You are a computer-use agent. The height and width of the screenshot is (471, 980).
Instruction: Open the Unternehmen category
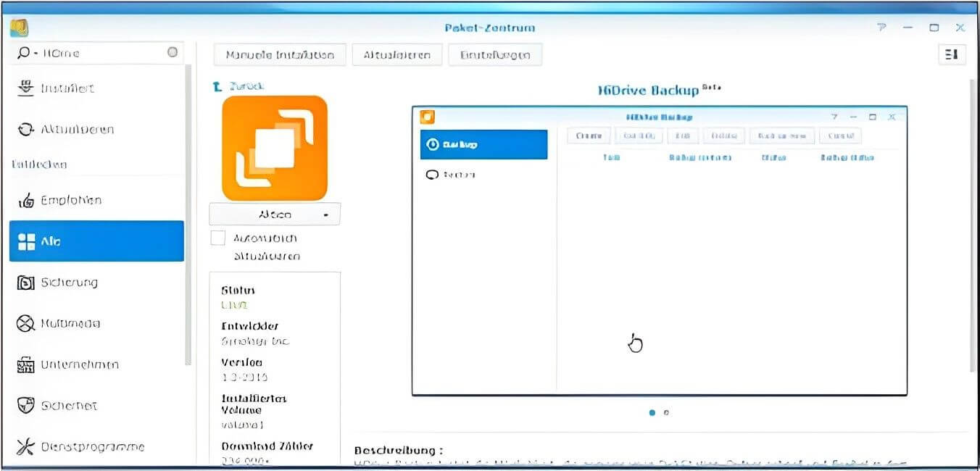pos(78,364)
